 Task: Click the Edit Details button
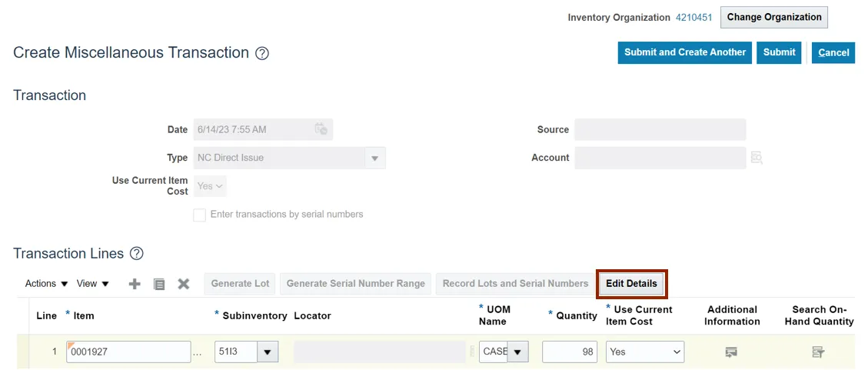tap(631, 284)
